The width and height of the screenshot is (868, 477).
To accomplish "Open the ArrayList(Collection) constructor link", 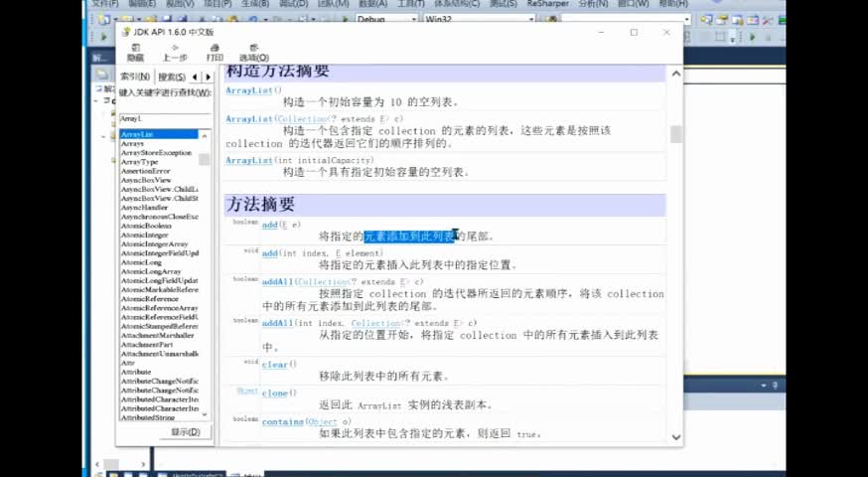I will tap(249, 119).
